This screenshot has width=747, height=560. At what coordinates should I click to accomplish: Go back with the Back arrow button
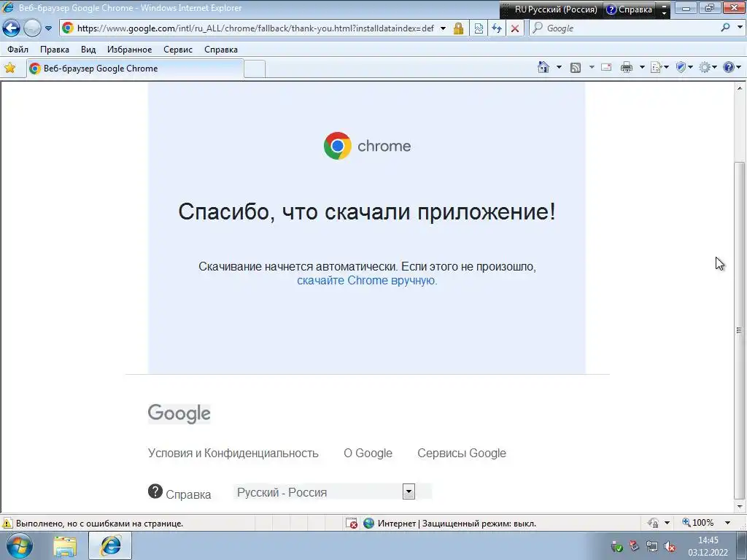coord(12,28)
